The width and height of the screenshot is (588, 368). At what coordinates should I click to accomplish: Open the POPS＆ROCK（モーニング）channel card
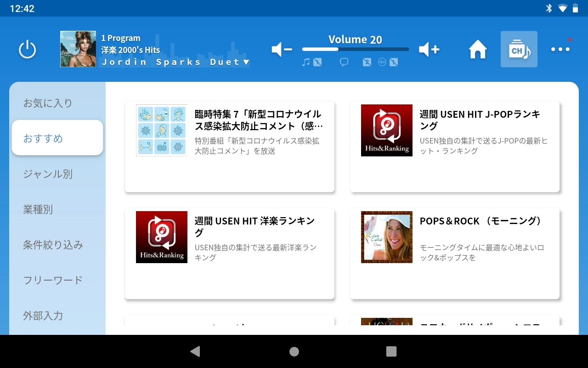coord(455,253)
